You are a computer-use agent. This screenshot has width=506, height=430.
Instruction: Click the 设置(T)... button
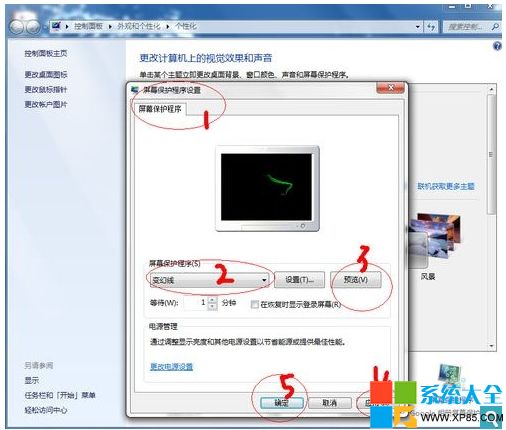[299, 280]
